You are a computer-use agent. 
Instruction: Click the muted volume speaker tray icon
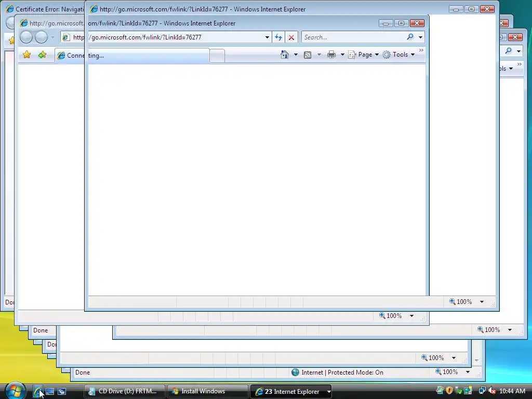(492, 391)
